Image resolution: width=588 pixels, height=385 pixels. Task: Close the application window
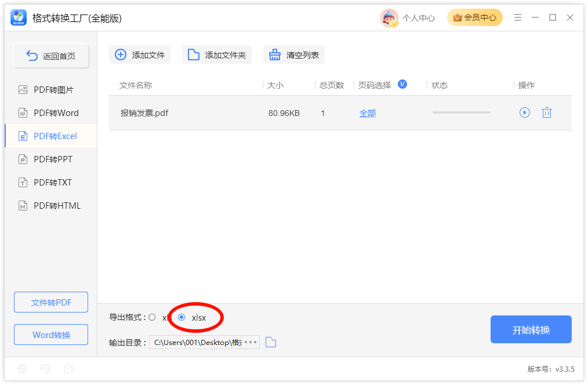click(x=570, y=17)
